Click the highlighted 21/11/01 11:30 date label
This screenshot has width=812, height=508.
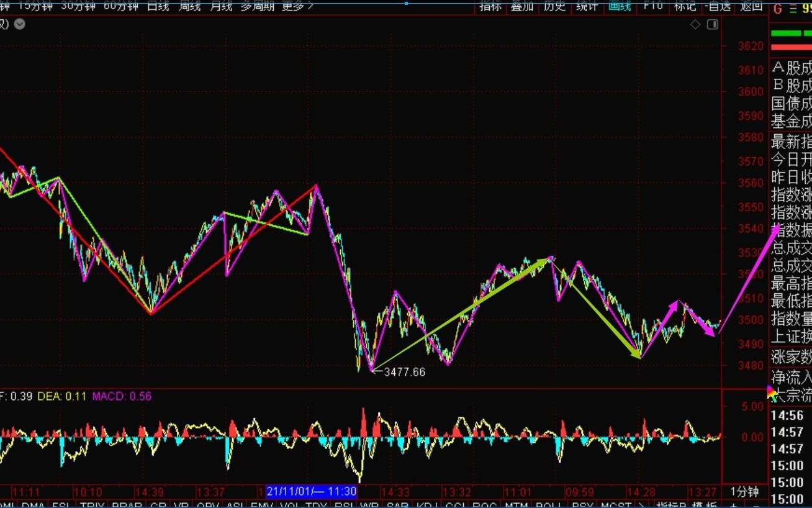[312, 491]
